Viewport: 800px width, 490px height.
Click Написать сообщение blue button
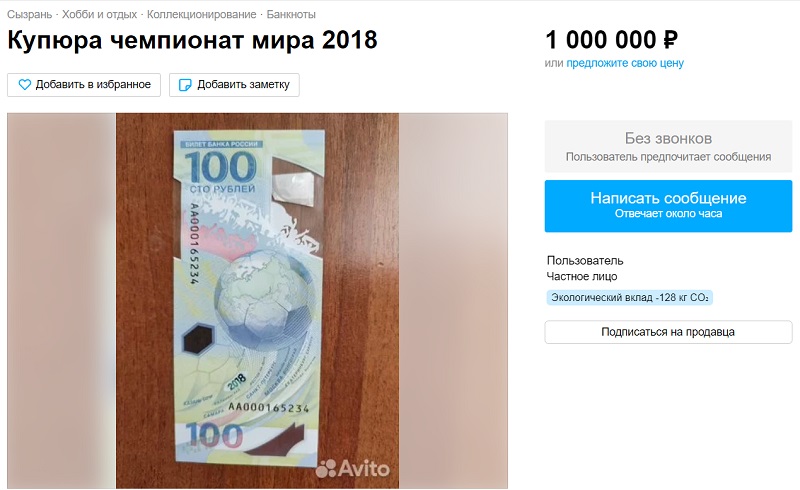coord(668,206)
